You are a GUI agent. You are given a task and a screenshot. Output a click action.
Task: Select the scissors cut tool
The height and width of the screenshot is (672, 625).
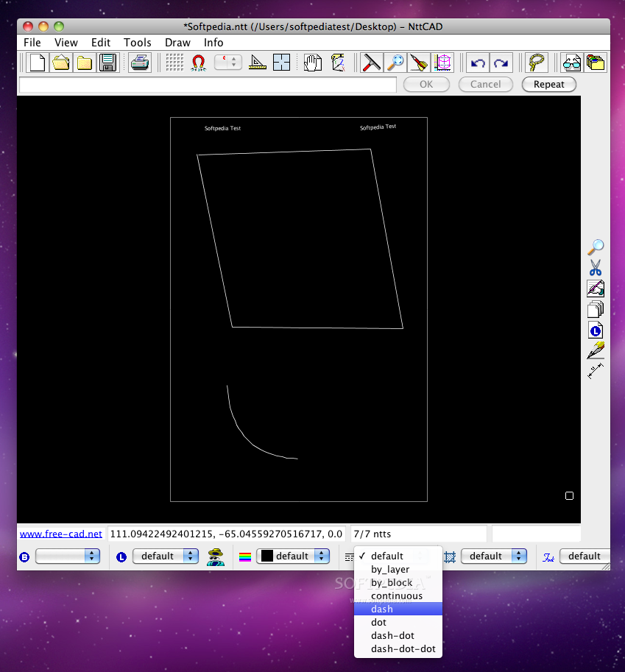[x=596, y=268]
